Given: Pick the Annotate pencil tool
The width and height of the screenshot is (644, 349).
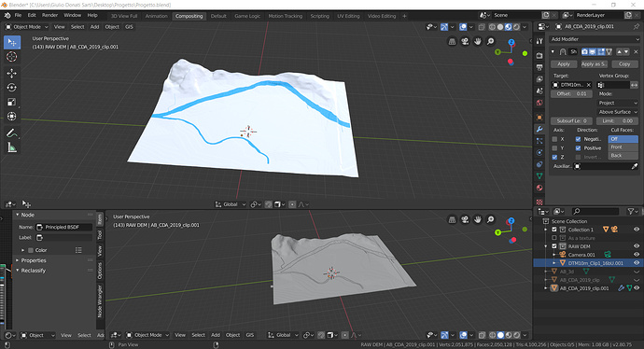Looking at the screenshot, I should [x=12, y=133].
